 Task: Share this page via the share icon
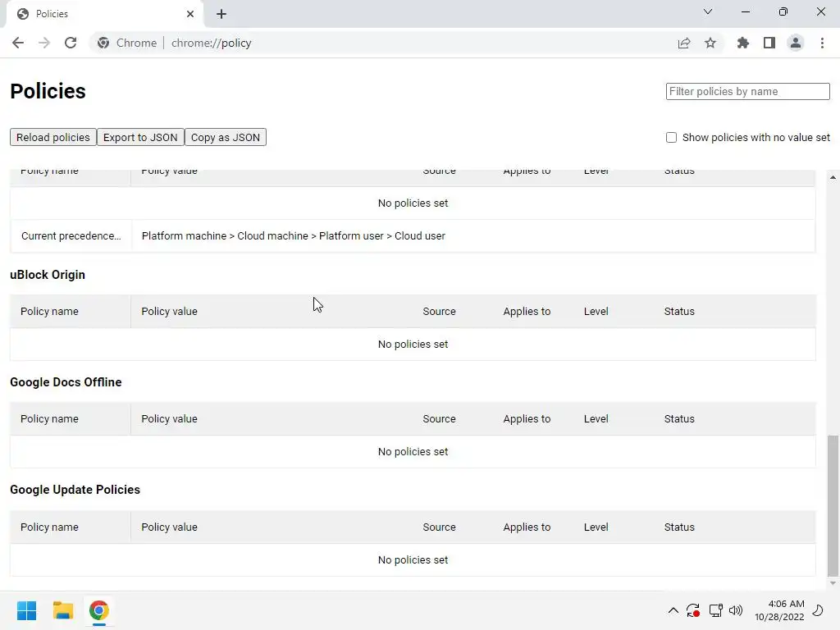point(684,43)
